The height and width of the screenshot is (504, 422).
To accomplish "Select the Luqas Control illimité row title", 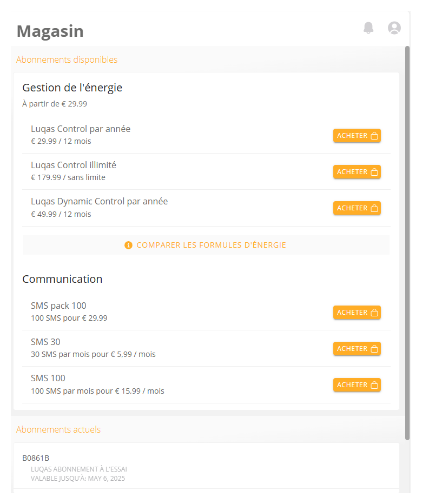I will 74,165.
